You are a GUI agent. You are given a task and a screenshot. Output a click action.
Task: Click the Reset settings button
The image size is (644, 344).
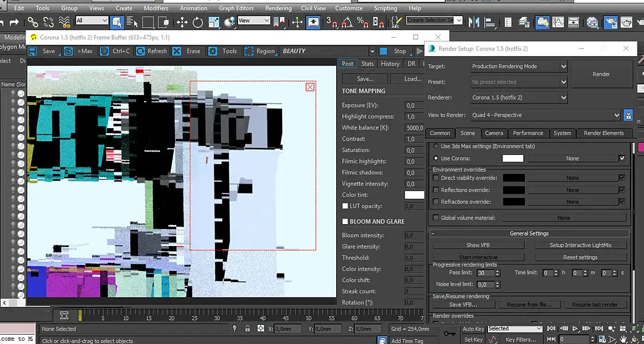pyautogui.click(x=580, y=257)
